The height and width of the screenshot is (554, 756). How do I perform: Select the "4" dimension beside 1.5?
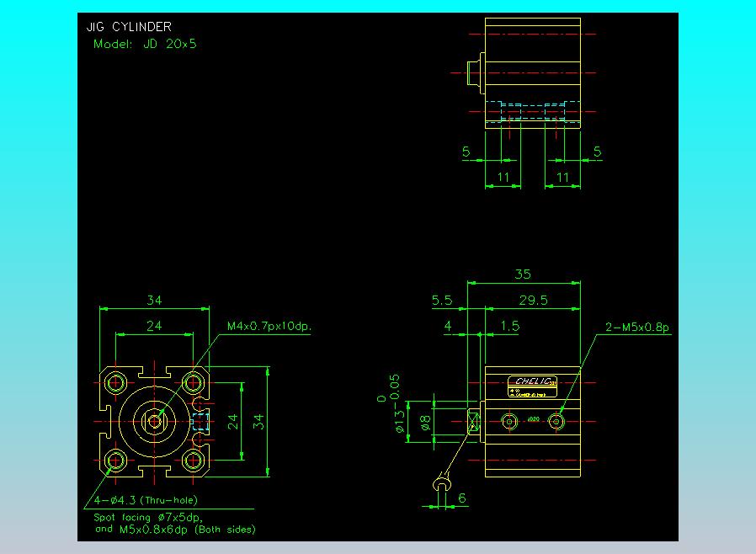[x=448, y=327]
